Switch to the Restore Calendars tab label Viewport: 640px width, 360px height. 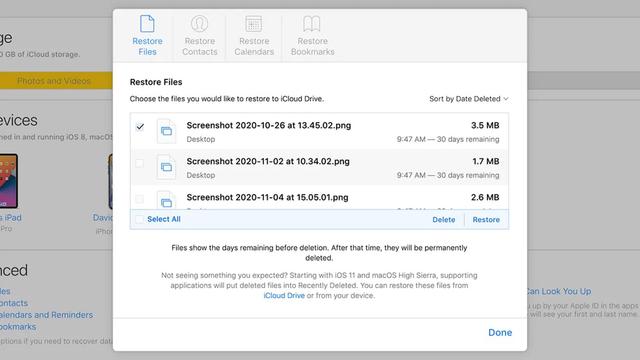254,47
